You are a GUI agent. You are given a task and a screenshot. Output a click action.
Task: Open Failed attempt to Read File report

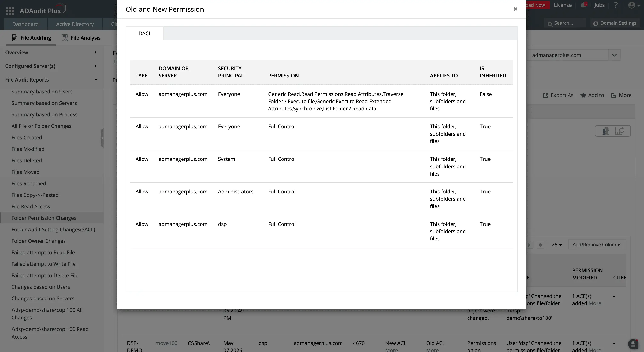[x=43, y=252]
